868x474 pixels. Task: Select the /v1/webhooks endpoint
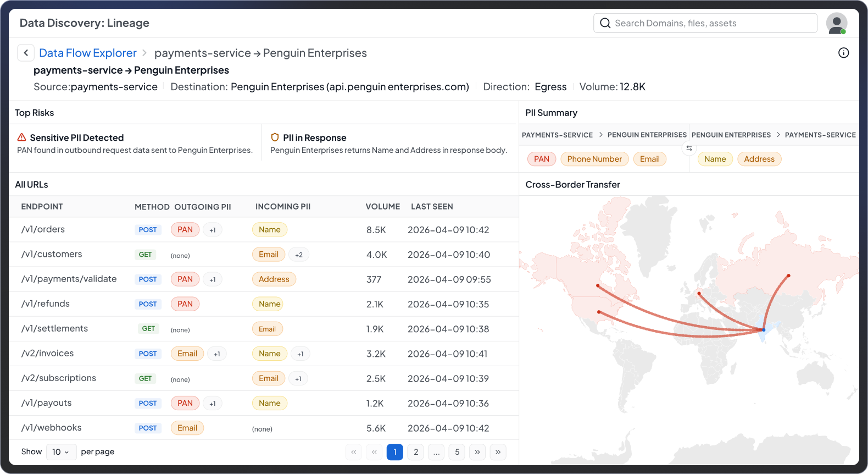(51, 427)
